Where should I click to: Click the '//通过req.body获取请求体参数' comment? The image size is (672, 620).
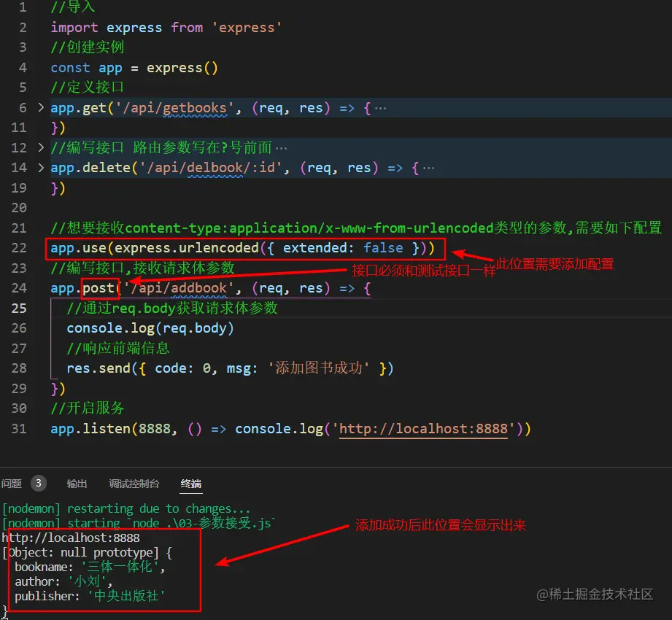(172, 308)
